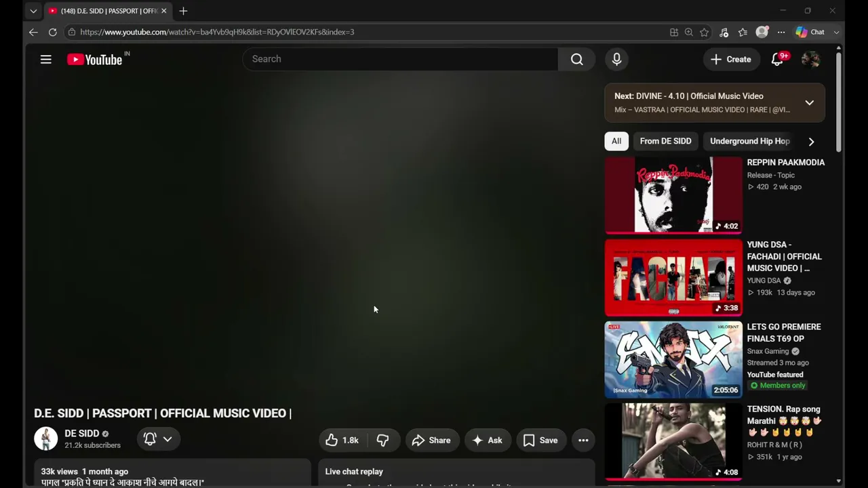Click the Snax Gaming channel name
868x488 pixels.
pos(768,351)
